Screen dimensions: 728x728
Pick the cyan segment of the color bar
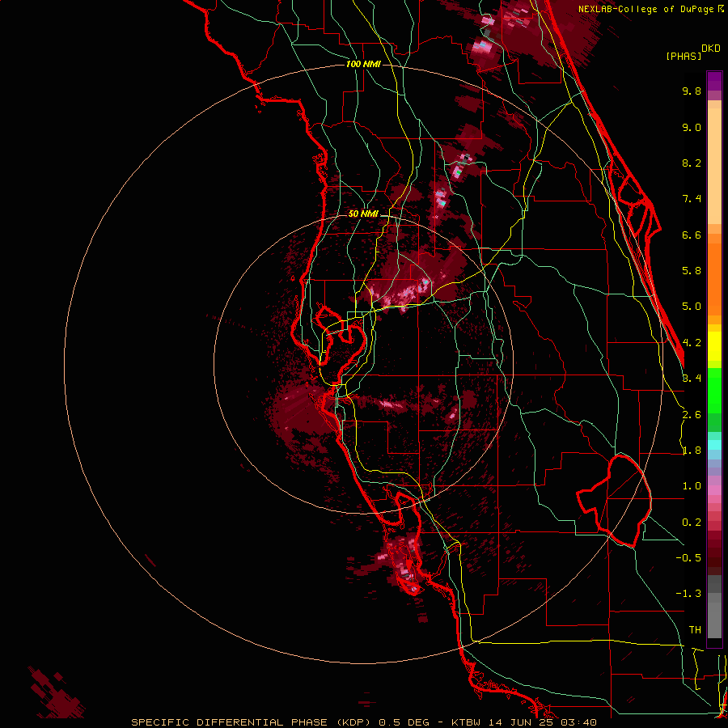[x=714, y=445]
